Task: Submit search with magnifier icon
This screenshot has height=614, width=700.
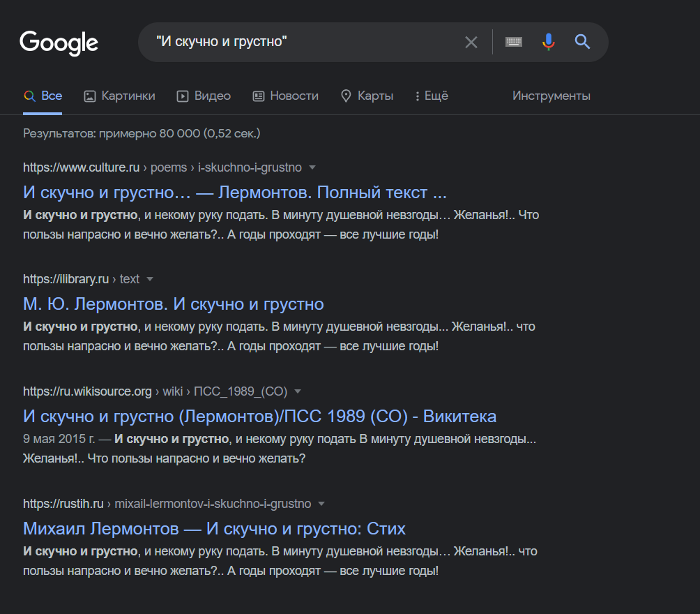Action: pos(582,42)
